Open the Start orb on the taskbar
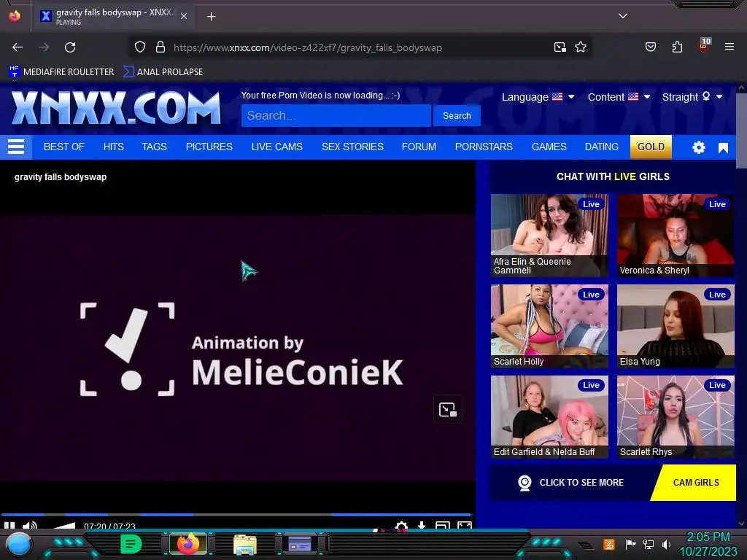 [18, 544]
